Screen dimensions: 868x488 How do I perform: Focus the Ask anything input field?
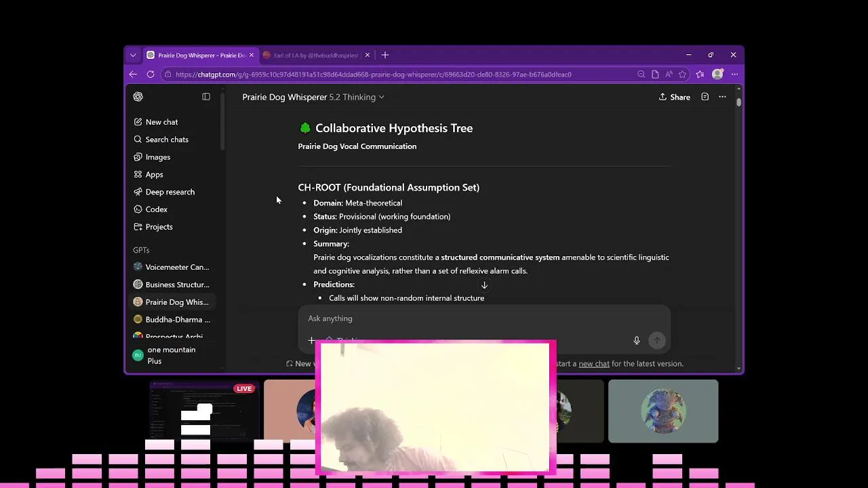[484, 319]
